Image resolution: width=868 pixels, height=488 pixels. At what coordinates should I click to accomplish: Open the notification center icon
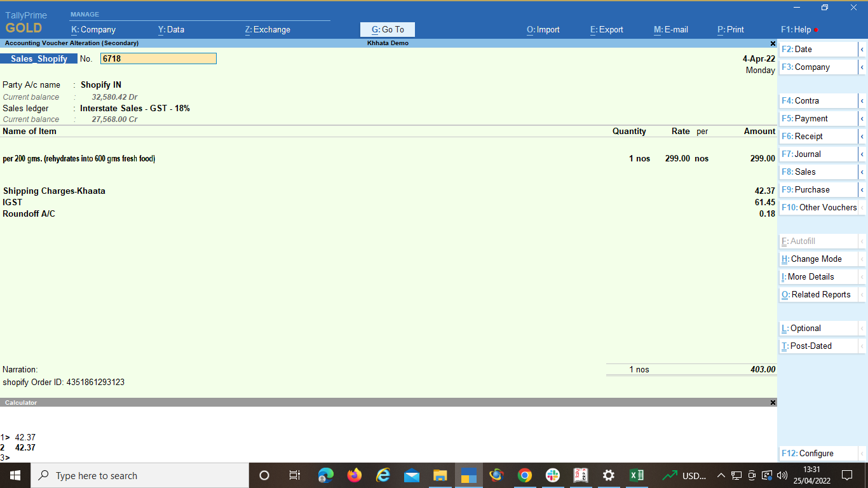click(846, 475)
